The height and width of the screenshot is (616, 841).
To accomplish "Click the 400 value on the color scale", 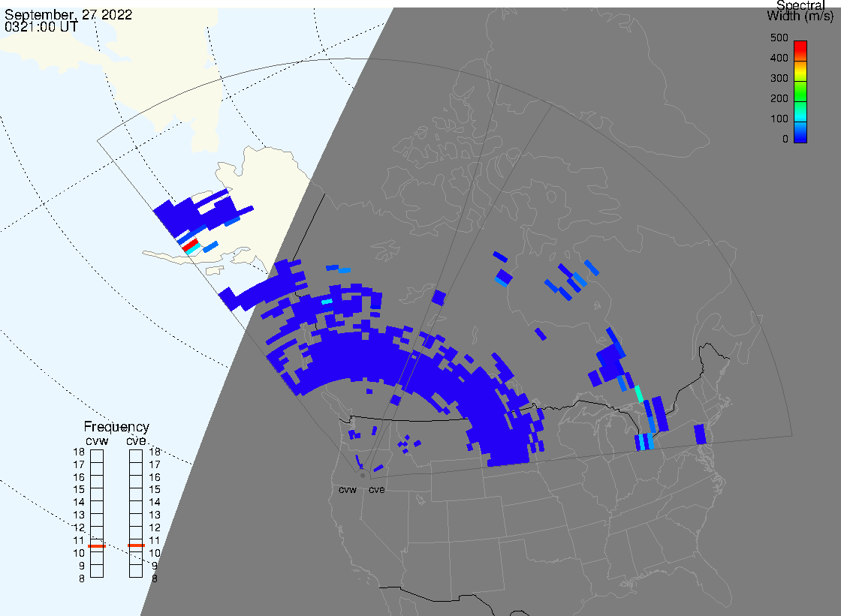I will point(779,58).
